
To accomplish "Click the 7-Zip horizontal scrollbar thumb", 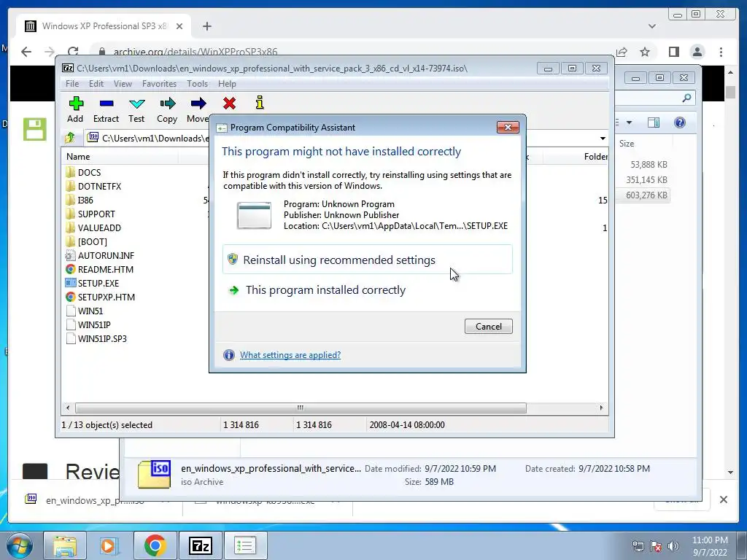I will coord(301,408).
